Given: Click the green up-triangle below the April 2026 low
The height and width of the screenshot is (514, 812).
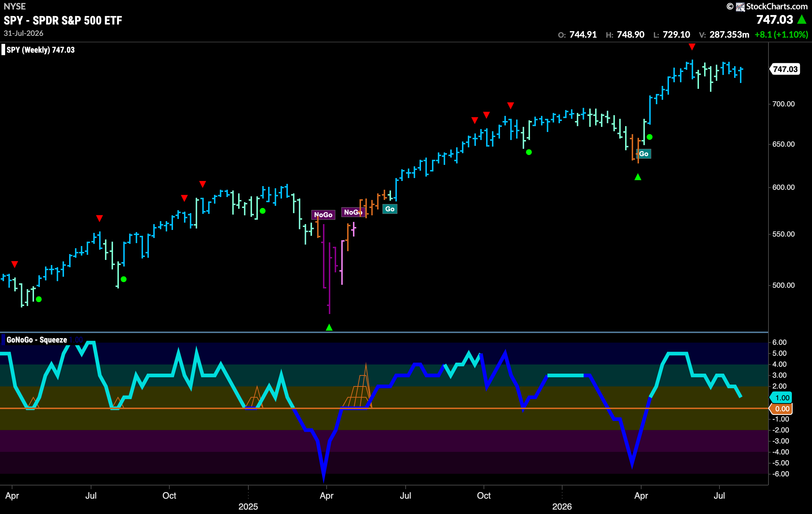Looking at the screenshot, I should pos(638,177).
